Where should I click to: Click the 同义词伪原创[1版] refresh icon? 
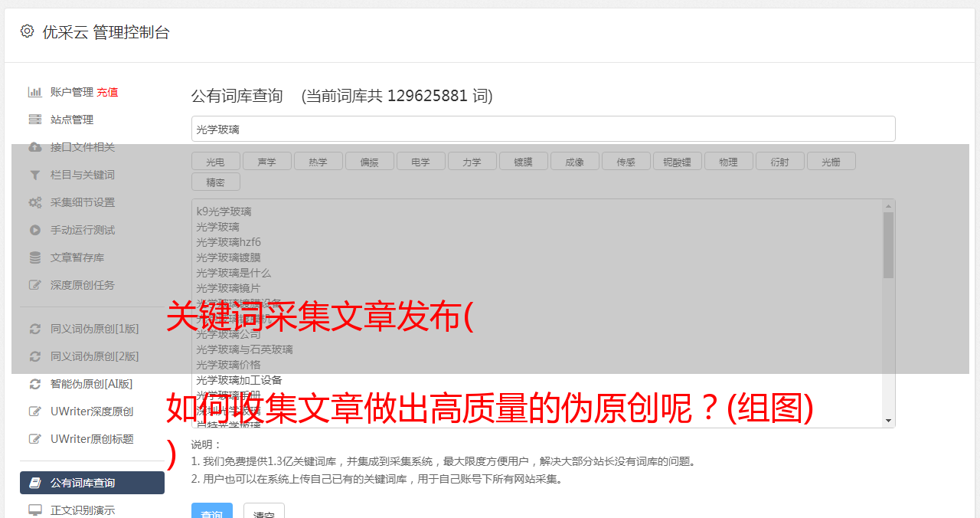[x=35, y=329]
